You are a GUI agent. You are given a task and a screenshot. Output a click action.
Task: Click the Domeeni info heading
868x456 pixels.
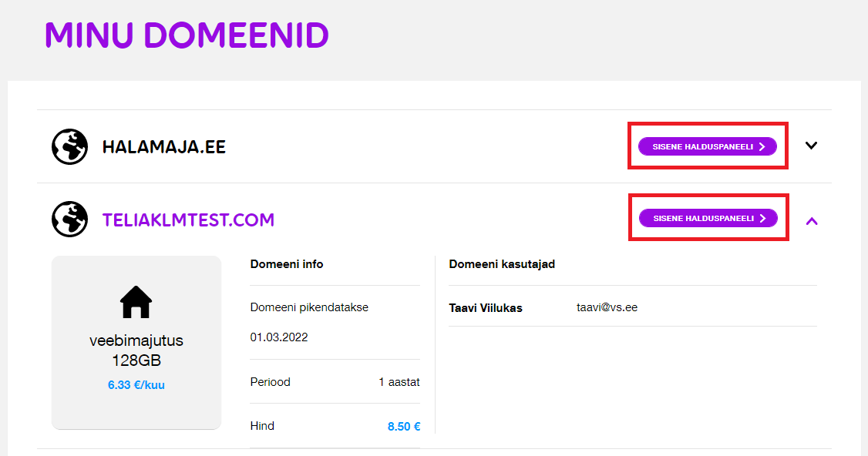click(287, 264)
